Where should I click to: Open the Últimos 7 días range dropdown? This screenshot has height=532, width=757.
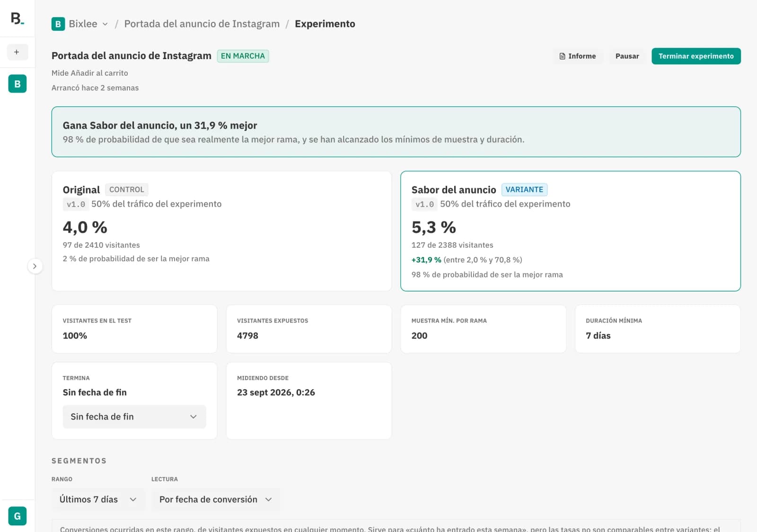(x=98, y=499)
